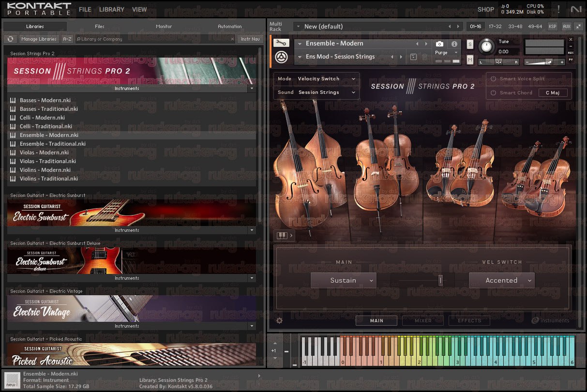This screenshot has width=587, height=392.
Task: Expand Electric Sunburst Deluxe Instruments arrow
Action: [x=251, y=278]
